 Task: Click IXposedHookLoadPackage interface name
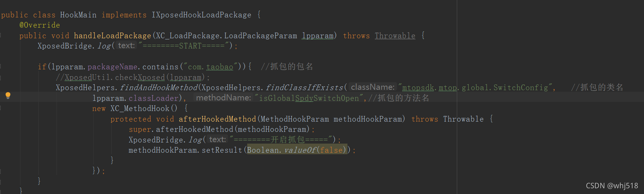click(201, 15)
